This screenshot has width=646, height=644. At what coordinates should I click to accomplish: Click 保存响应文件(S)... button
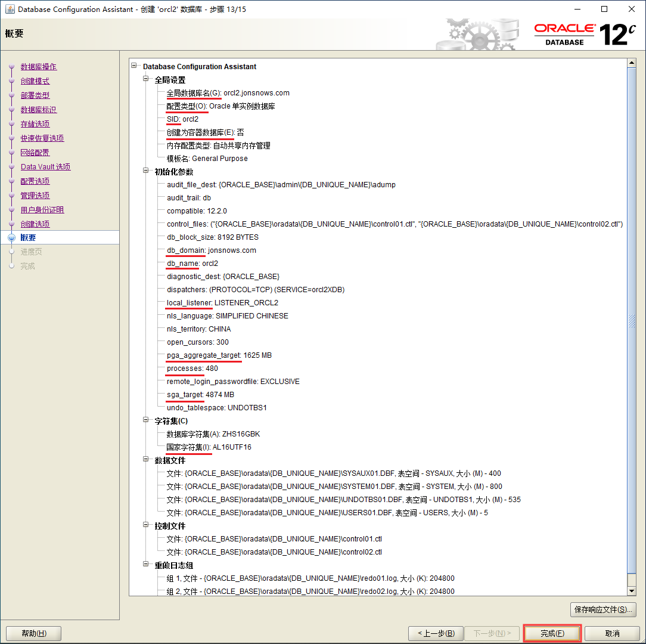click(602, 609)
